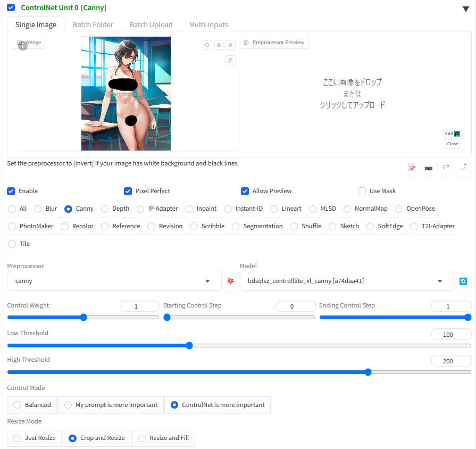Click the webcam camera icon
This screenshot has width=476, height=449.
pos(429,168)
